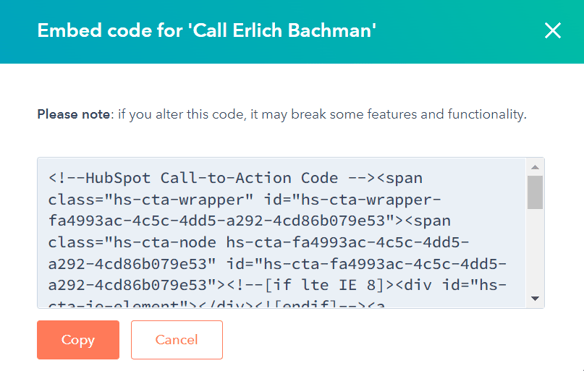Copy the embed code
The height and width of the screenshot is (371, 584).
point(78,340)
